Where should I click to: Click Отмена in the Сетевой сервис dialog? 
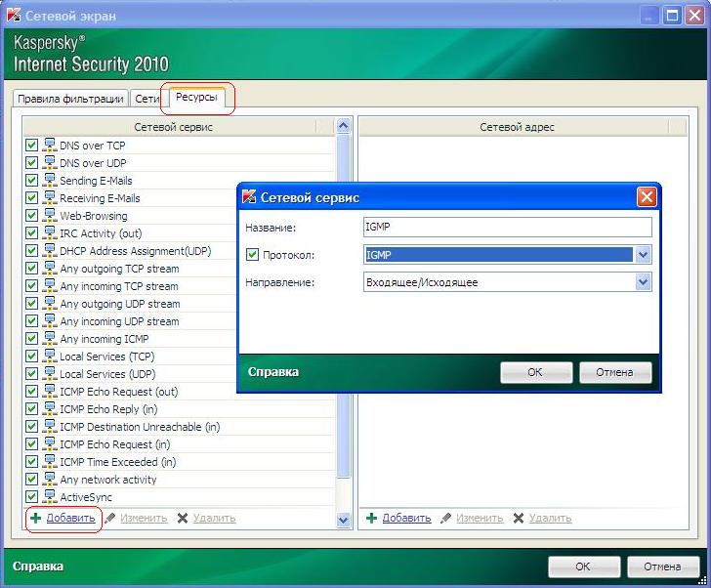click(615, 372)
